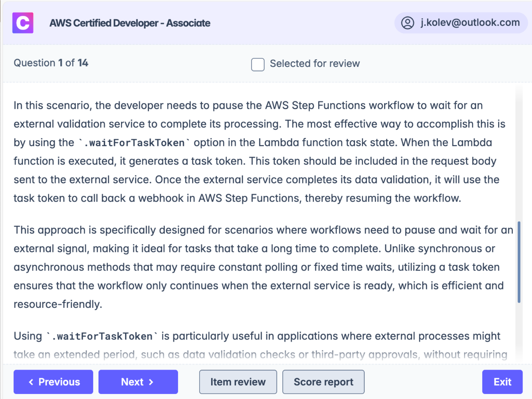Click the left chevron inside the Previous button
The height and width of the screenshot is (399, 532).
[31, 382]
